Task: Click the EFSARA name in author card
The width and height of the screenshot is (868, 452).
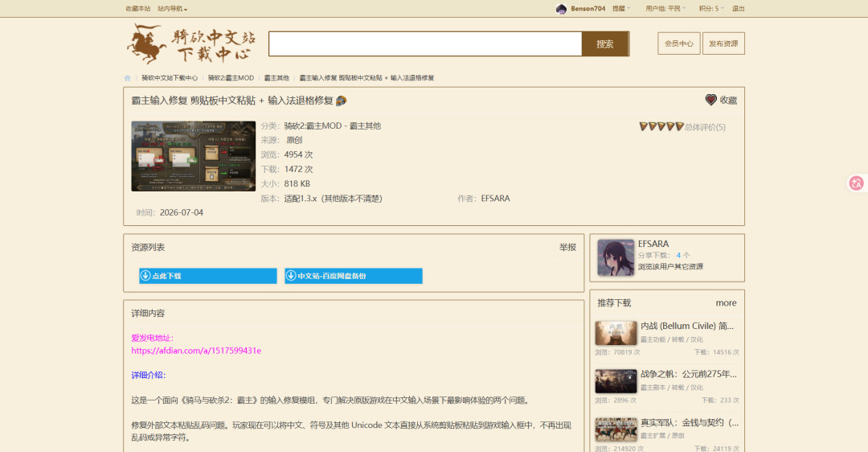Action: (x=653, y=244)
